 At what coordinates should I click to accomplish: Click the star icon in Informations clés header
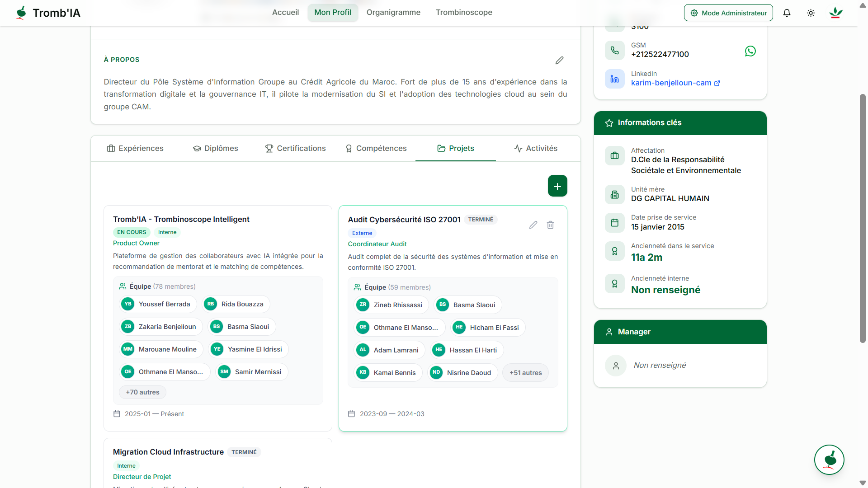point(609,123)
